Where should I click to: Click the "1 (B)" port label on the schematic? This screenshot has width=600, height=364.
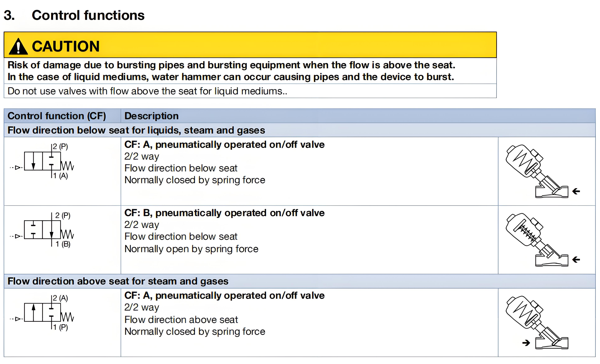point(63,244)
